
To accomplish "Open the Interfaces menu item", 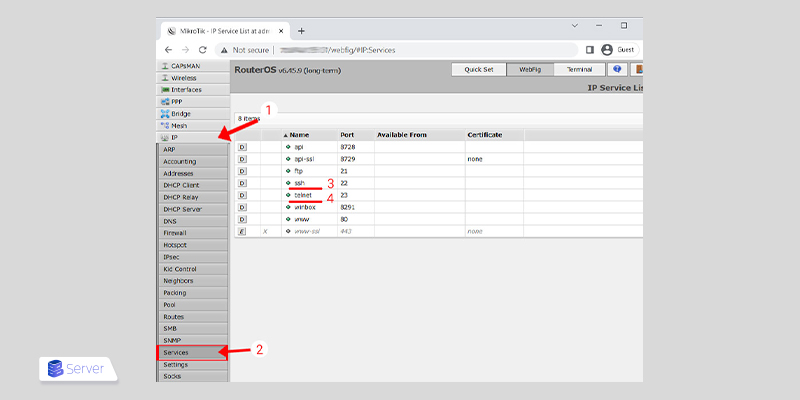I will (193, 90).
